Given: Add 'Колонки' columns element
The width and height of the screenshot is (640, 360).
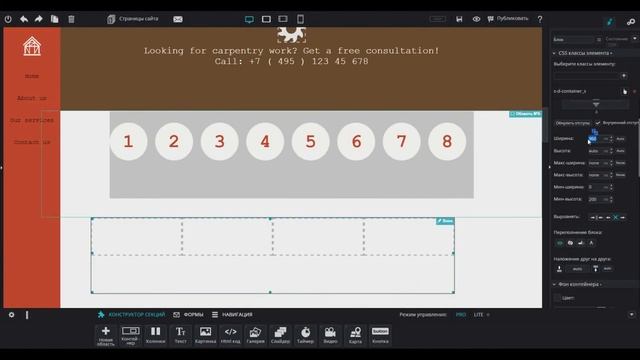Looking at the screenshot, I should pos(156,336).
